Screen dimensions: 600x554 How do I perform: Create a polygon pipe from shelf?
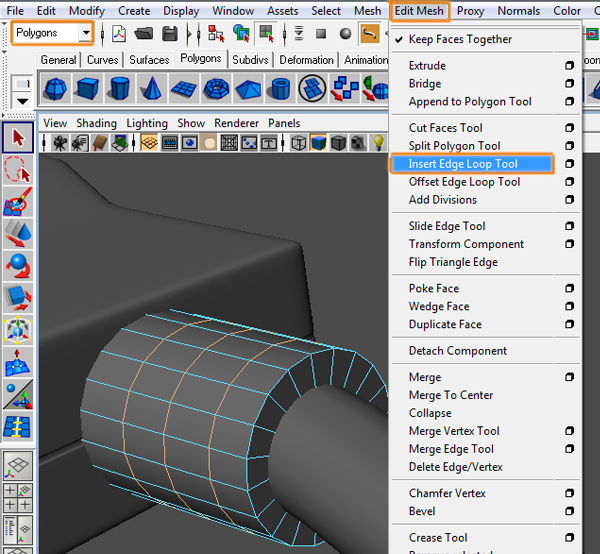[280, 89]
